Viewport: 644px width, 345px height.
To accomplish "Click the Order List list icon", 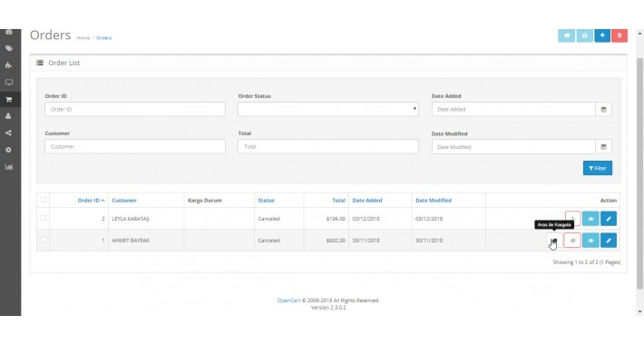I will click(x=40, y=63).
